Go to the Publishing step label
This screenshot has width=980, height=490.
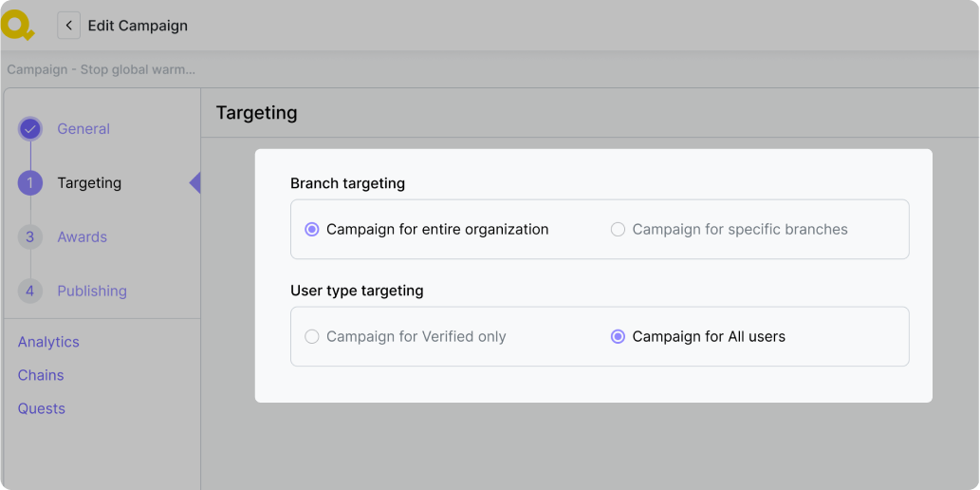[92, 292]
